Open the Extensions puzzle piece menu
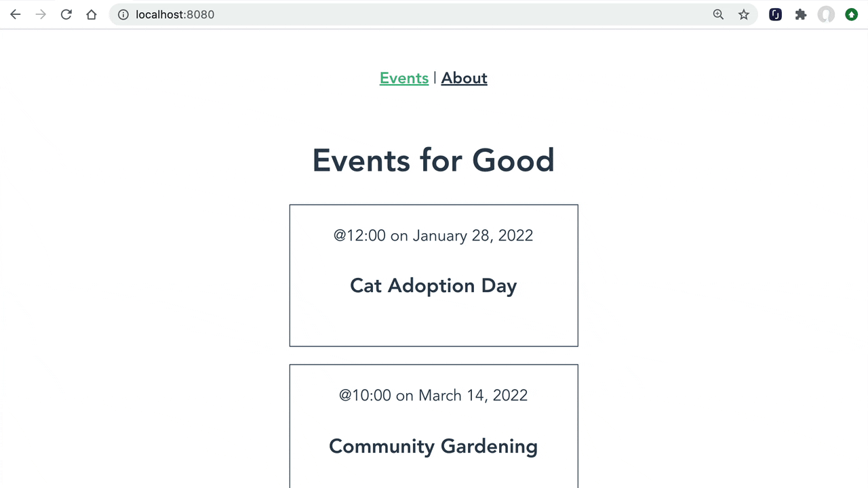This screenshot has height=488, width=868. click(801, 14)
